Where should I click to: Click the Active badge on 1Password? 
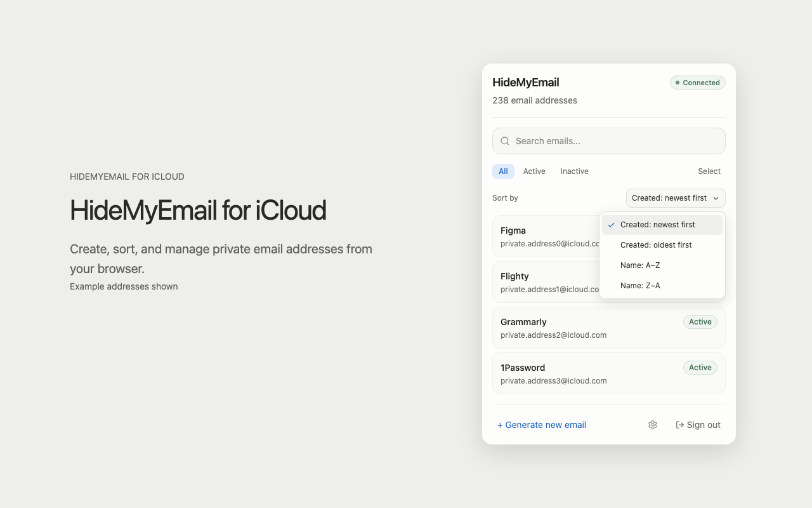(x=700, y=368)
